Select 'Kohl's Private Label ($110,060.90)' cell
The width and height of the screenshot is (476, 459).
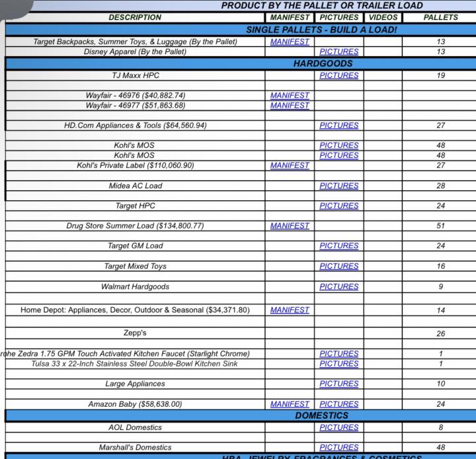[136, 166]
